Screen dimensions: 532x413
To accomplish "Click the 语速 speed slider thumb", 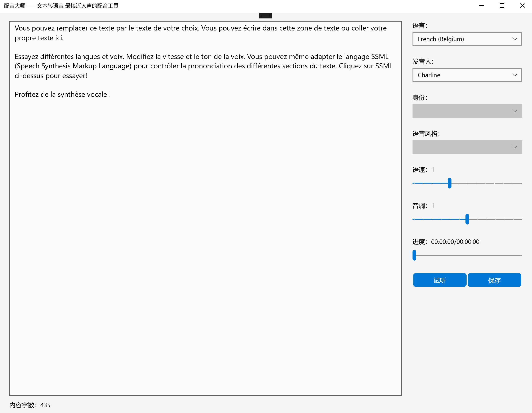I will click(x=449, y=183).
